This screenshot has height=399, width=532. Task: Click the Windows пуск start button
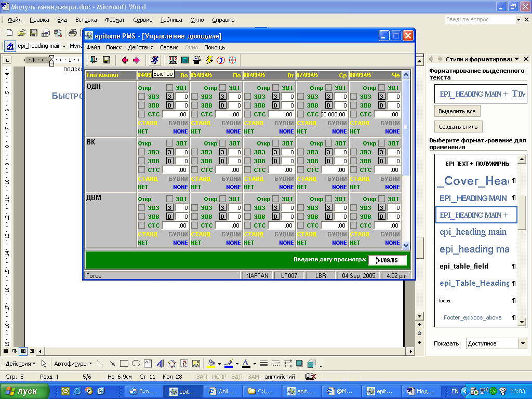24,391
